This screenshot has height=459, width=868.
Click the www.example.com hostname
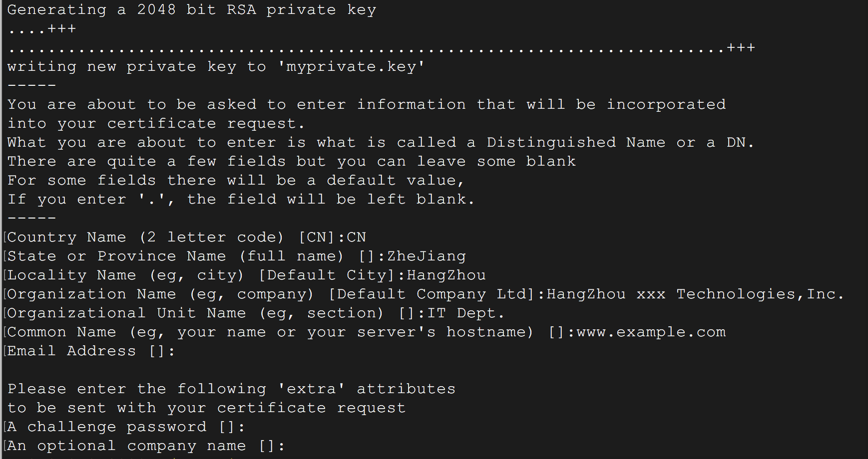coord(651,332)
